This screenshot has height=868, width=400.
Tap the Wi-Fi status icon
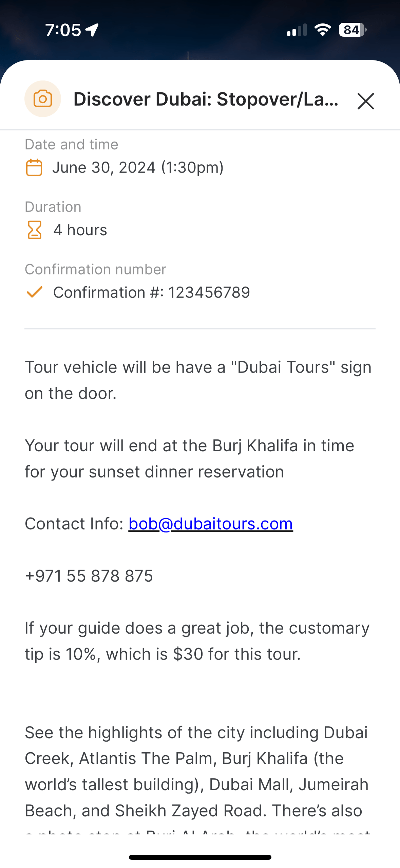[x=323, y=30]
